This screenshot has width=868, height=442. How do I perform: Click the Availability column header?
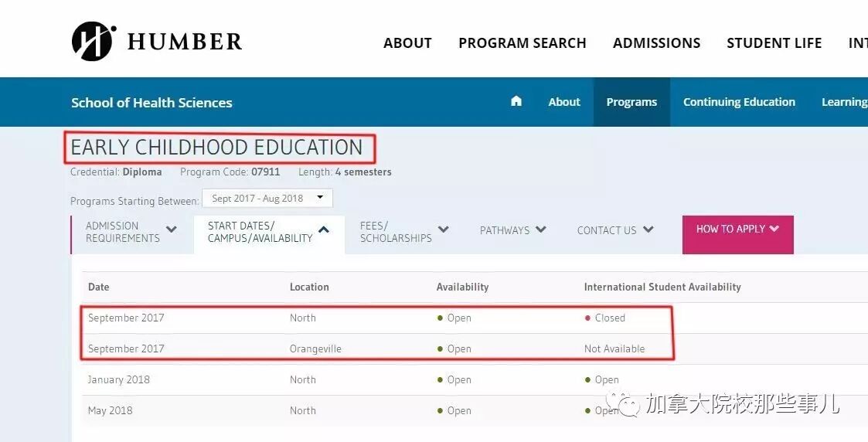(x=462, y=287)
